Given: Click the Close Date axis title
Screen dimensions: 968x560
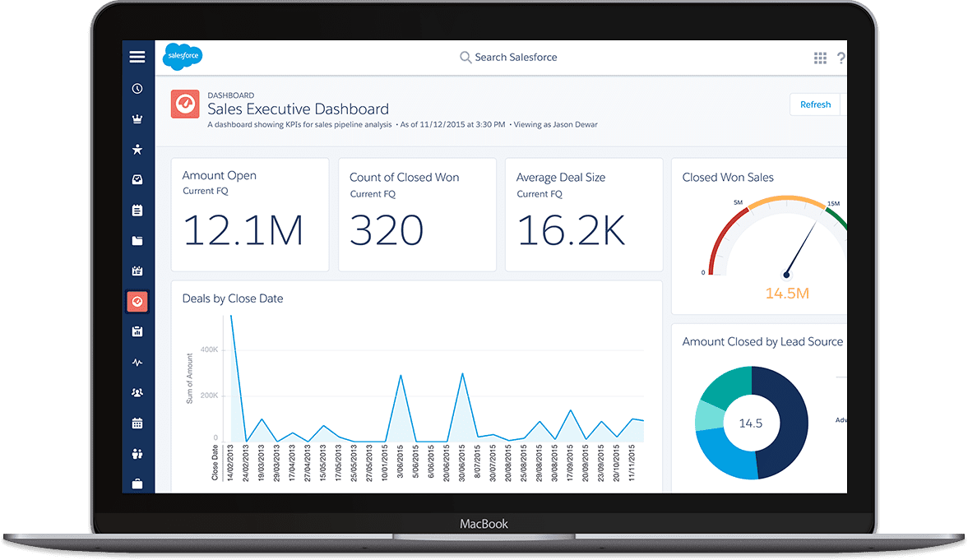Looking at the screenshot, I should pos(215,463).
